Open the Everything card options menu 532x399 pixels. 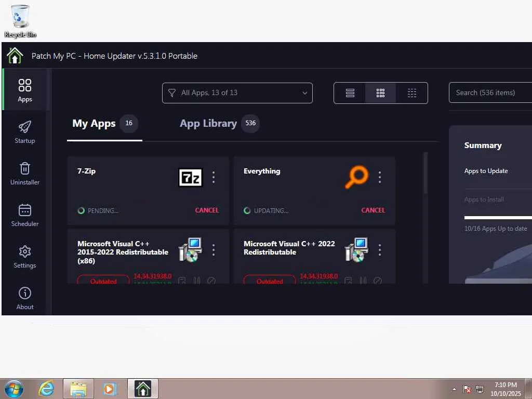pos(380,177)
